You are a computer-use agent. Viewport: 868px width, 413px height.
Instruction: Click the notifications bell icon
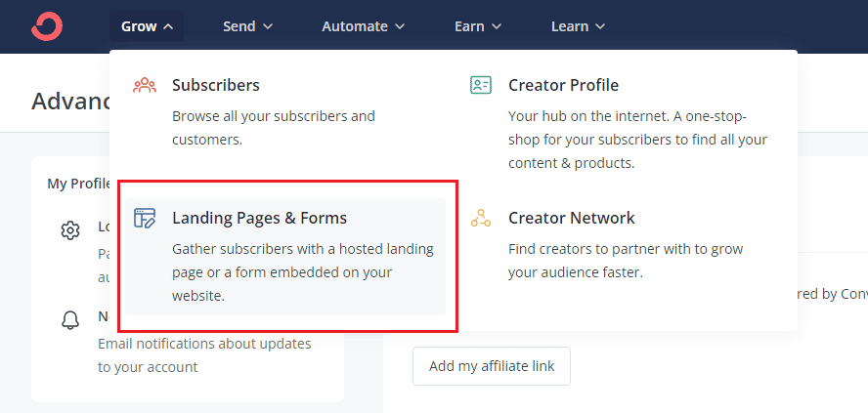click(x=70, y=320)
